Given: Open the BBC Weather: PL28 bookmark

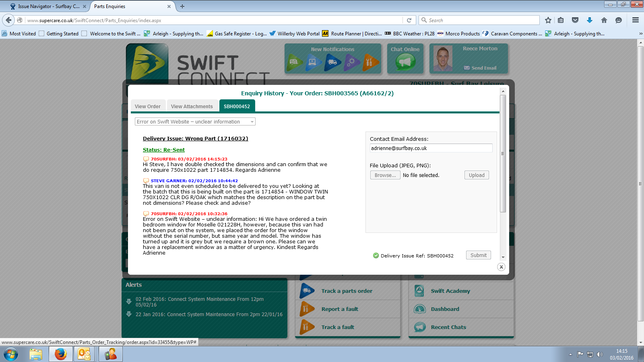Looking at the screenshot, I should 410,34.
